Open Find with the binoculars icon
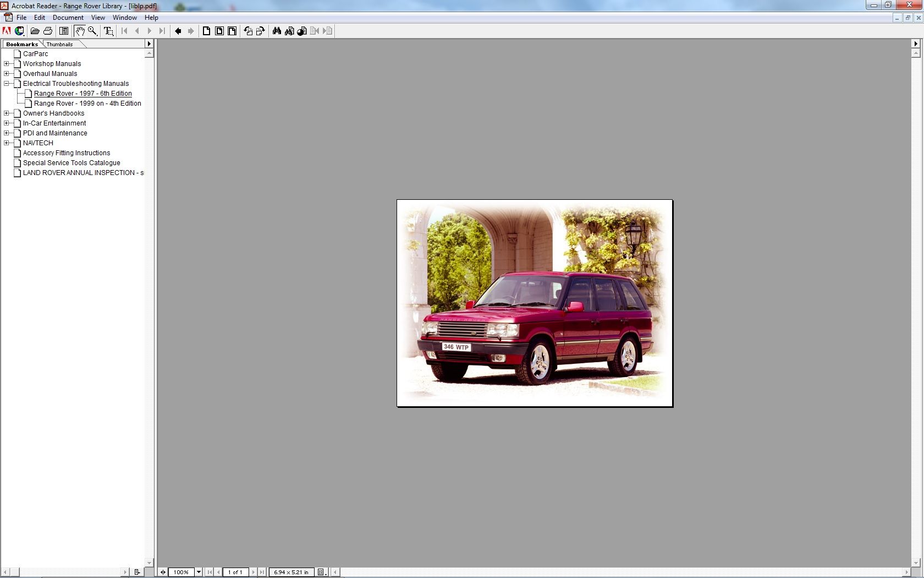The width and height of the screenshot is (924, 578). (277, 31)
